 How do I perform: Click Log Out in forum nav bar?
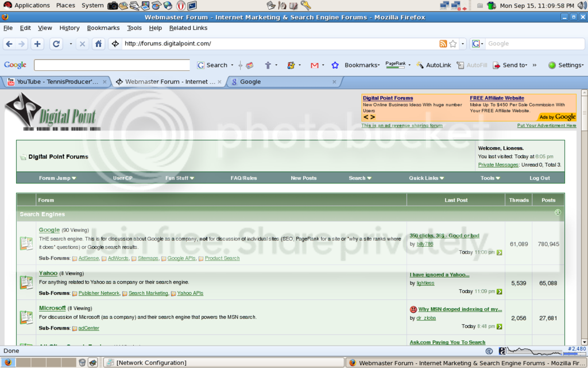pyautogui.click(x=540, y=178)
